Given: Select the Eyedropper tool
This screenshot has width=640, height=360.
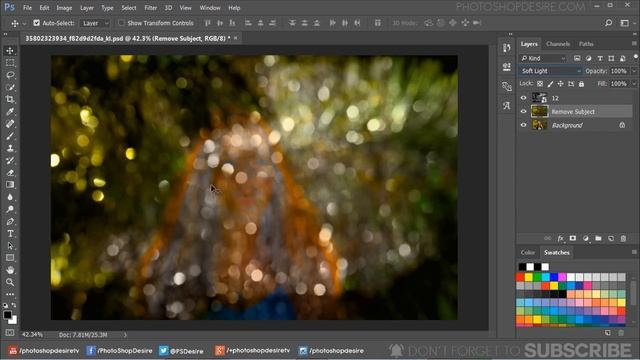Looking at the screenshot, I should coord(10,111).
